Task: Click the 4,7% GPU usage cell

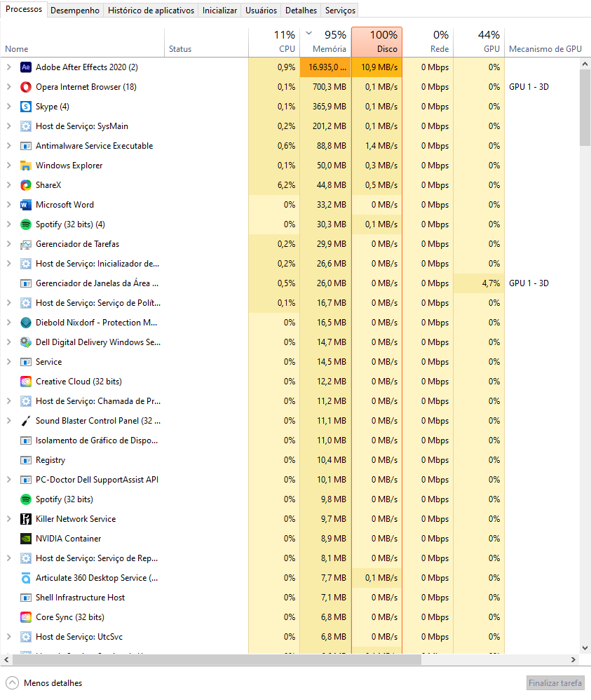Action: pyautogui.click(x=479, y=283)
